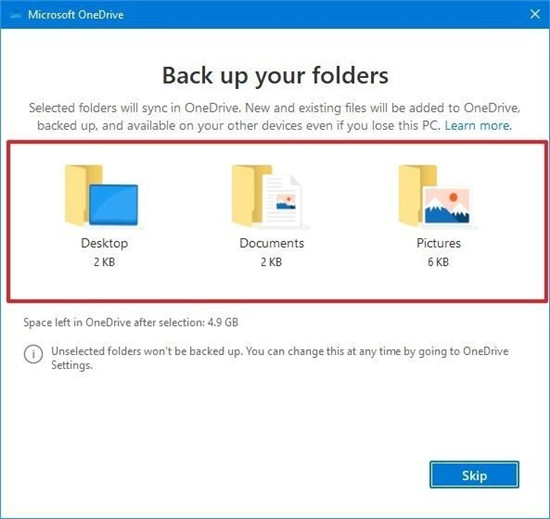
Task: Click the Unselected folders notice text
Action: tap(280, 358)
